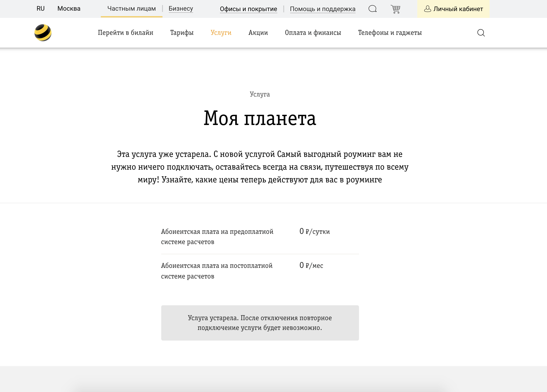Open Телефоны и гаджеты menu

[x=390, y=33]
